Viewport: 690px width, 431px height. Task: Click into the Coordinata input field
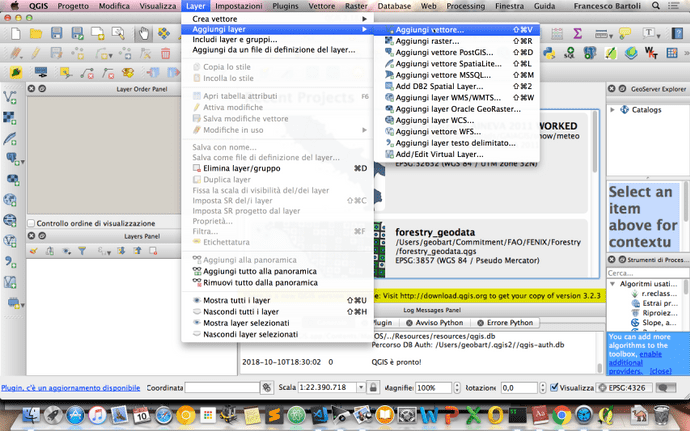pos(222,387)
